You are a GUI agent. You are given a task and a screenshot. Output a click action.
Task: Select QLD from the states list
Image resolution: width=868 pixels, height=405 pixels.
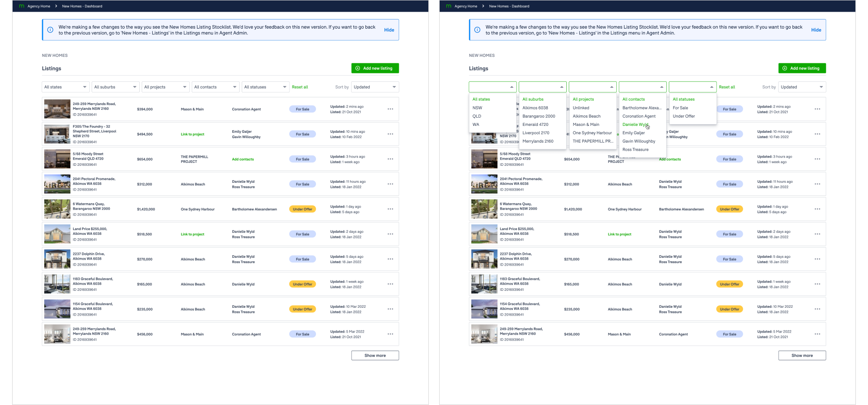coord(477,116)
